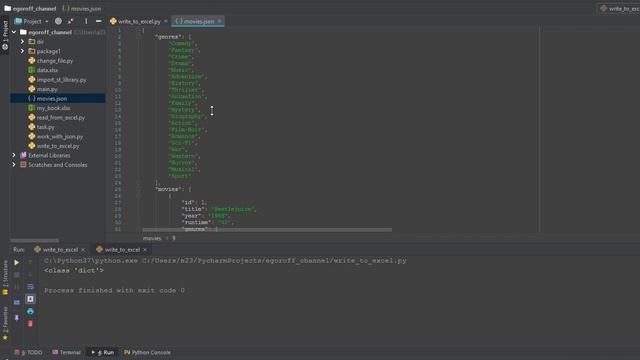Image resolution: width=640 pixels, height=360 pixels.
Task: Click the Down the stack trace arrow
Action: pos(30,275)
